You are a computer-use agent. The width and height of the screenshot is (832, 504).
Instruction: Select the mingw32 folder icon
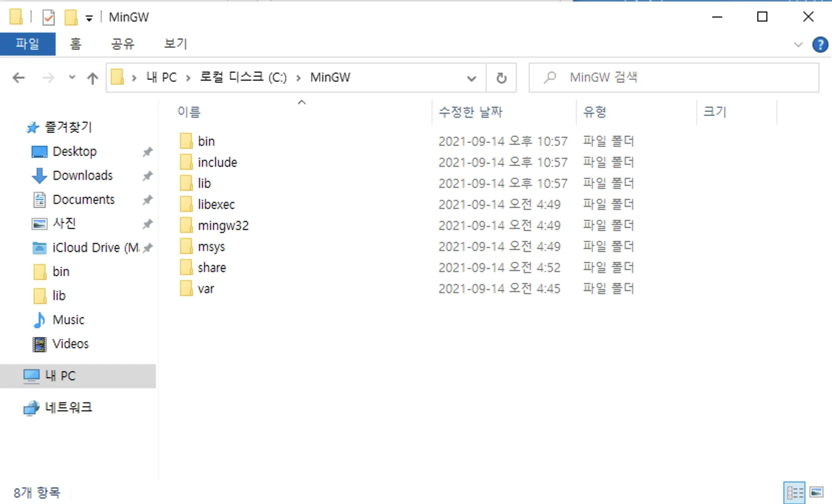point(186,225)
